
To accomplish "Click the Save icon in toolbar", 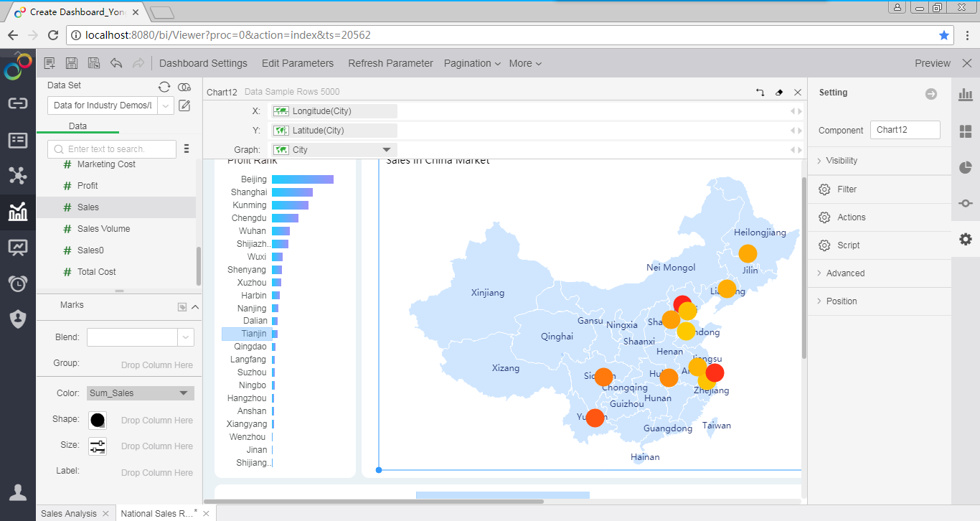I will point(72,63).
